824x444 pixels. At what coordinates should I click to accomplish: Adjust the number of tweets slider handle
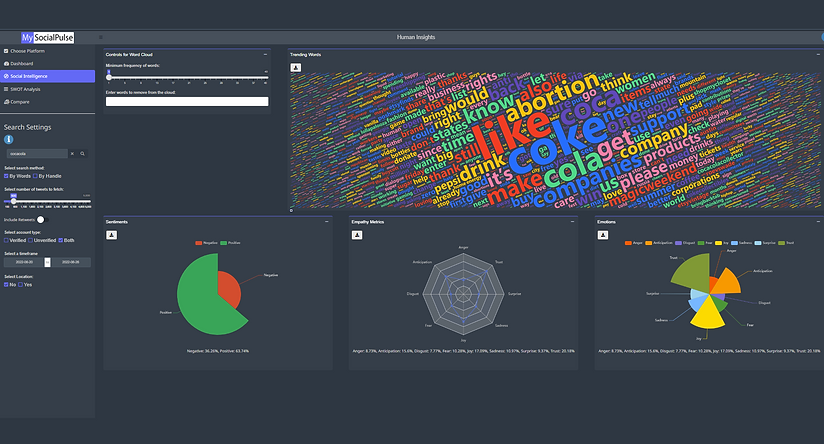click(x=14, y=201)
